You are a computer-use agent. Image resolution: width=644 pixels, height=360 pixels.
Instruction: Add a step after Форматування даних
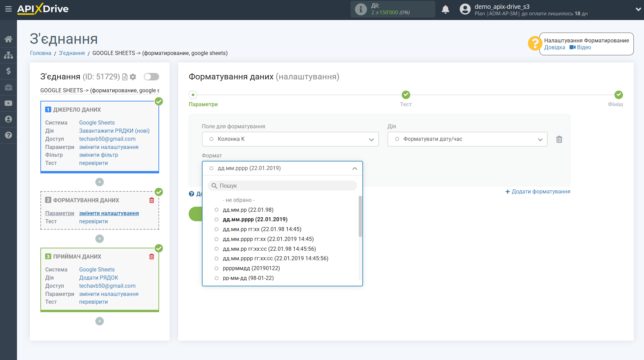click(x=99, y=239)
